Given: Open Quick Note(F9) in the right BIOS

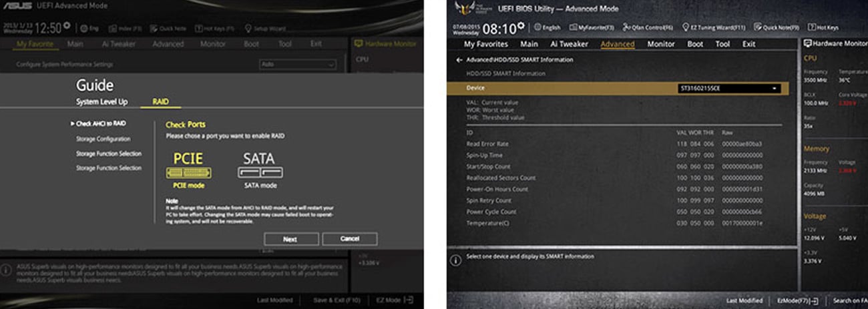Looking at the screenshot, I should coord(776,27).
